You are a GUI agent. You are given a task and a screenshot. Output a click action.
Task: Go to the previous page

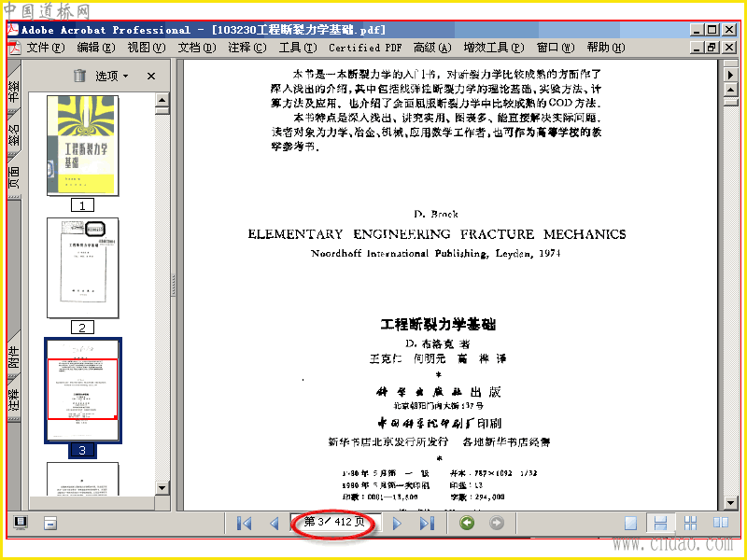click(274, 524)
